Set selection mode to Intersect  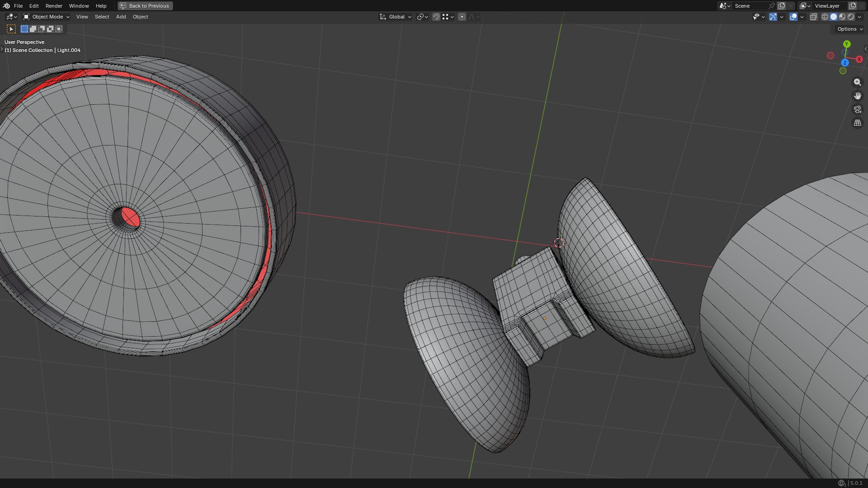(x=59, y=29)
